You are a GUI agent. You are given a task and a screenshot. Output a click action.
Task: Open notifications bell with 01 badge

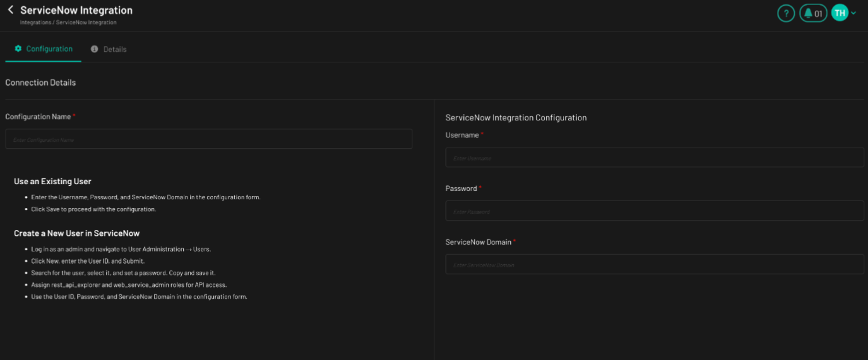point(813,13)
